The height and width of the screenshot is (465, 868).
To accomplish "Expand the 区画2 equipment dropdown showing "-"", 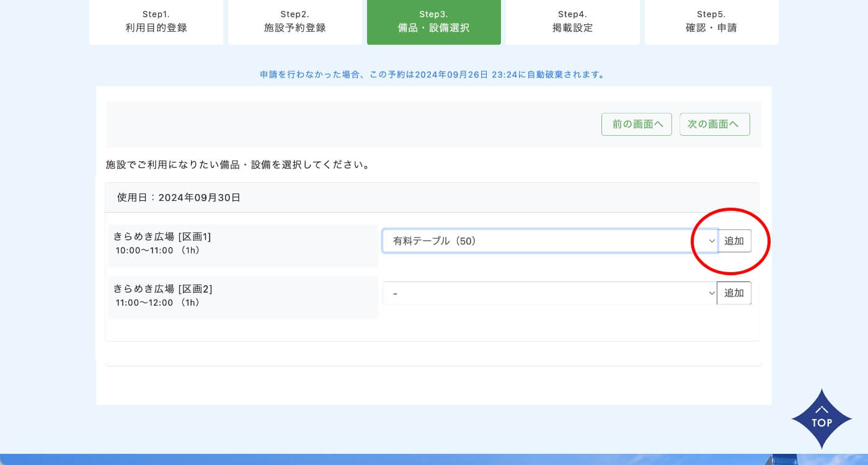I will point(539,293).
